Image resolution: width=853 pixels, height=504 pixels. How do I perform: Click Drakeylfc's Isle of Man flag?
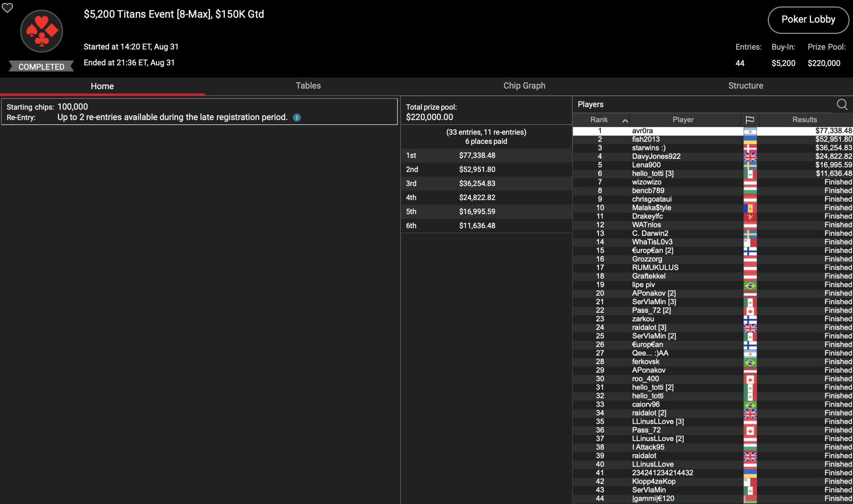pos(750,217)
